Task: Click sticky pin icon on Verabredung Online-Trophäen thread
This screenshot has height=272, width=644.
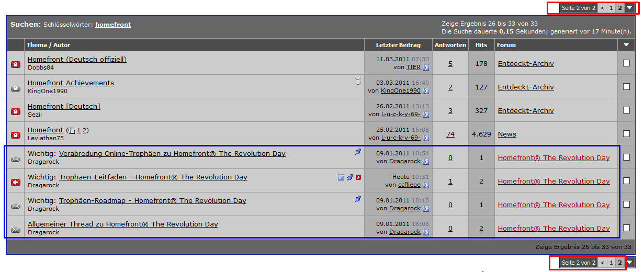Action: pos(358,152)
